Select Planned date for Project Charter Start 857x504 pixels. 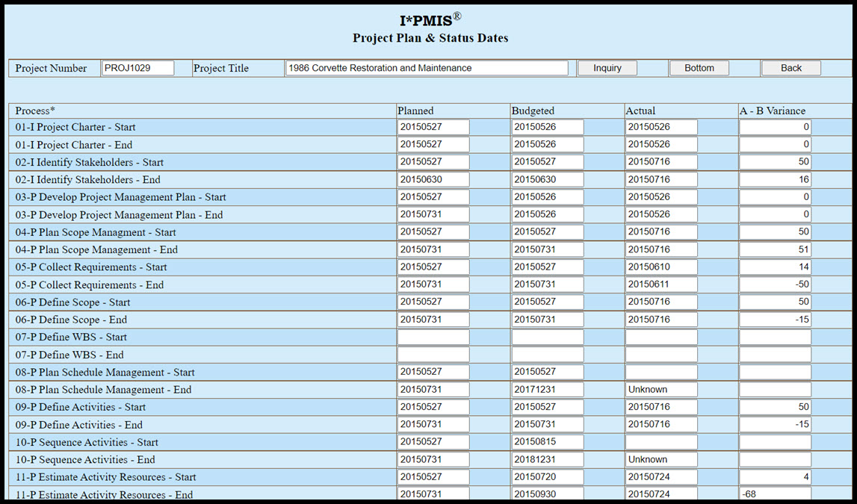433,127
